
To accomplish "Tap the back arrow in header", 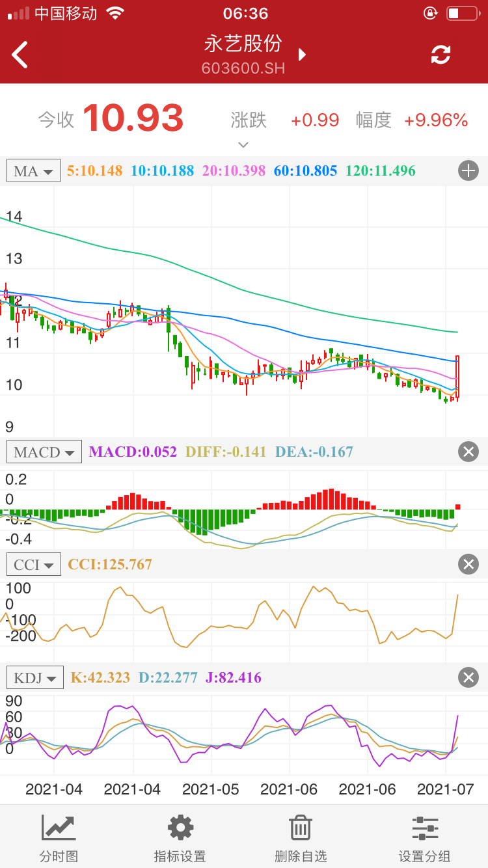I will (21, 55).
